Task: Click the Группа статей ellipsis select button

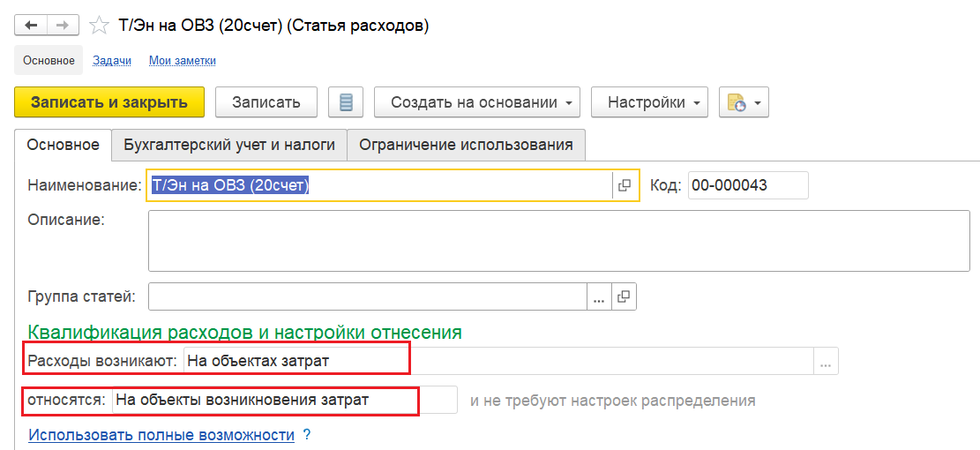Action: [599, 296]
